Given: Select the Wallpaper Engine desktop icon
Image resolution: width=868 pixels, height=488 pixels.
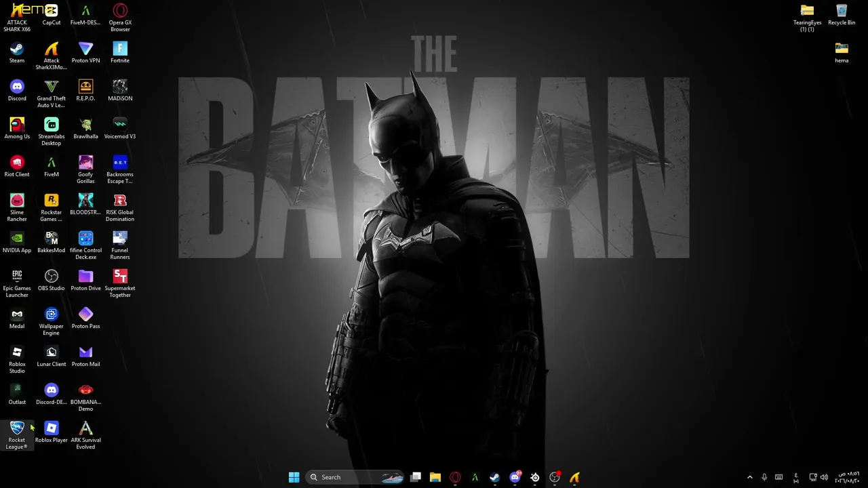Looking at the screenshot, I should click(x=52, y=322).
